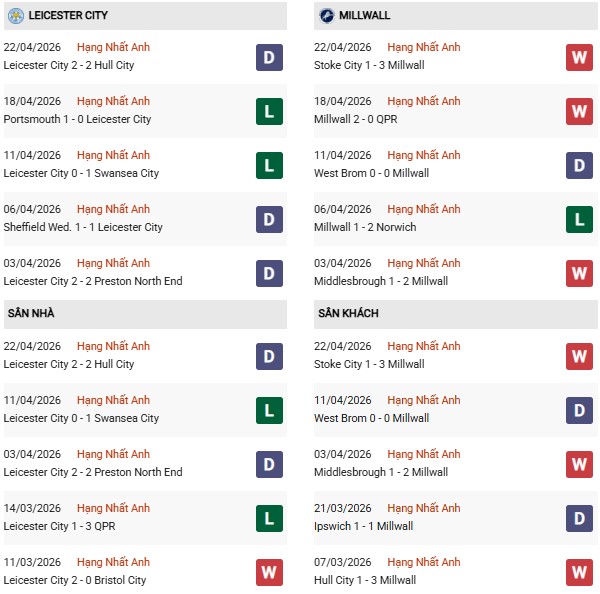Open the Leicester City 0 - 1 Swansea City form result
This screenshot has width=600, height=594.
(x=81, y=173)
